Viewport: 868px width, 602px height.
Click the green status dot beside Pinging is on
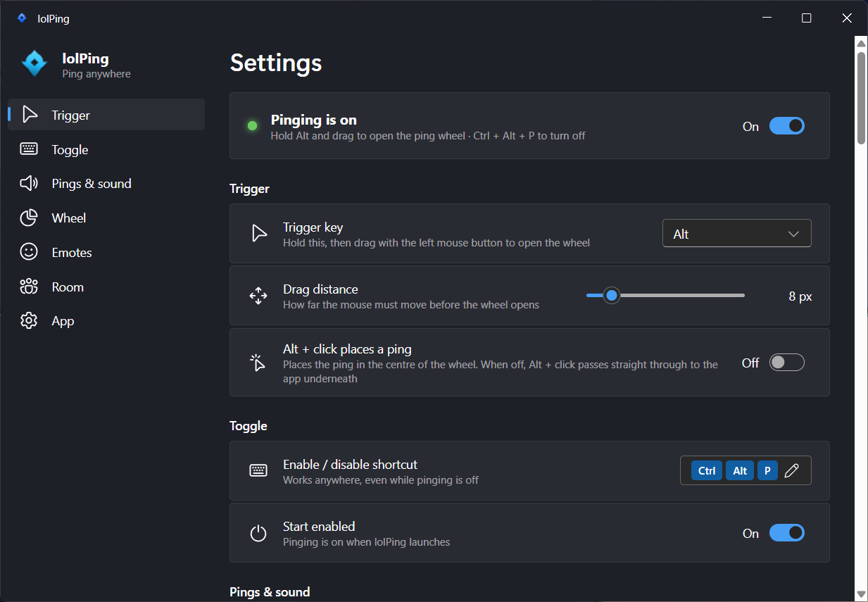252,126
